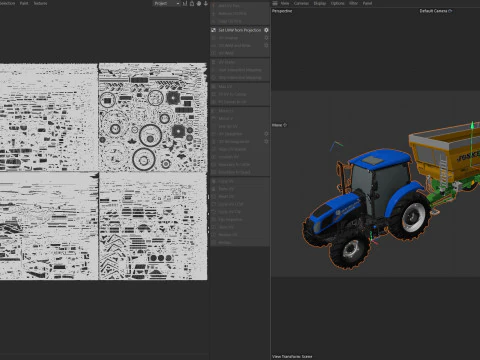
Task: Open the Options menu in viewport
Action: click(337, 3)
